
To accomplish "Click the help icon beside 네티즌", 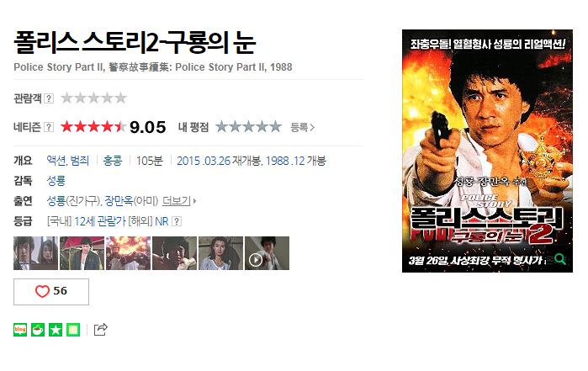I will point(49,127).
